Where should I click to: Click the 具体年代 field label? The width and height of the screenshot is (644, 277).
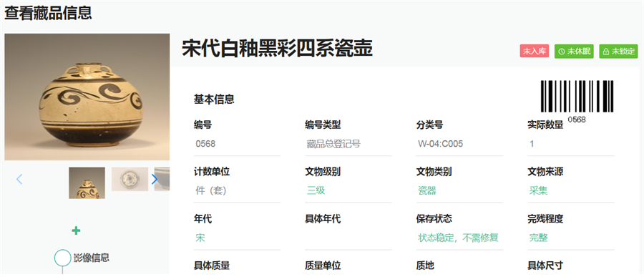click(323, 219)
